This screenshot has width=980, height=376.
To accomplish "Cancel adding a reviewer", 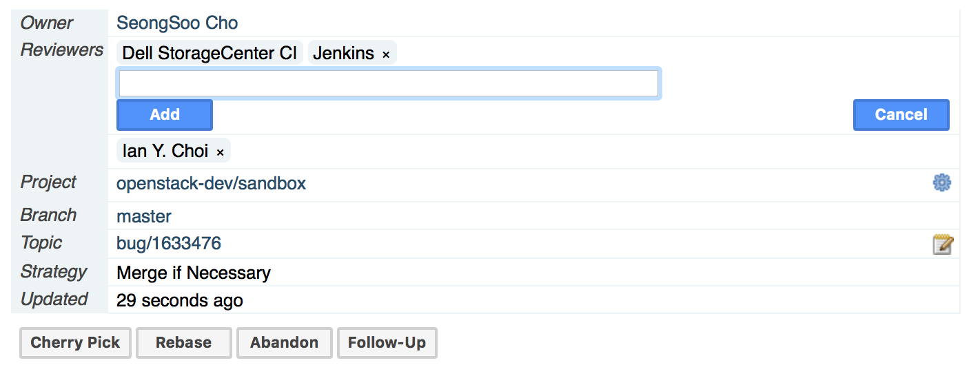I will [x=901, y=115].
